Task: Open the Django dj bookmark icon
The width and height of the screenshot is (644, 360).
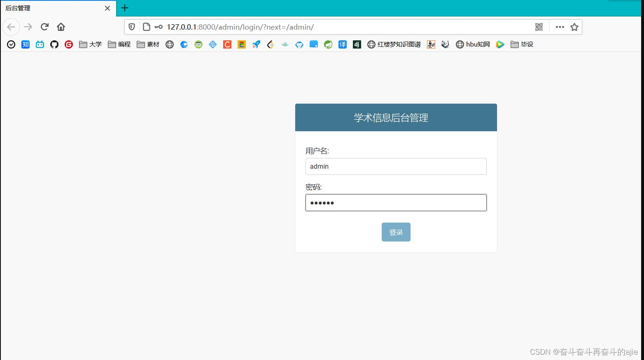Action: tap(357, 44)
